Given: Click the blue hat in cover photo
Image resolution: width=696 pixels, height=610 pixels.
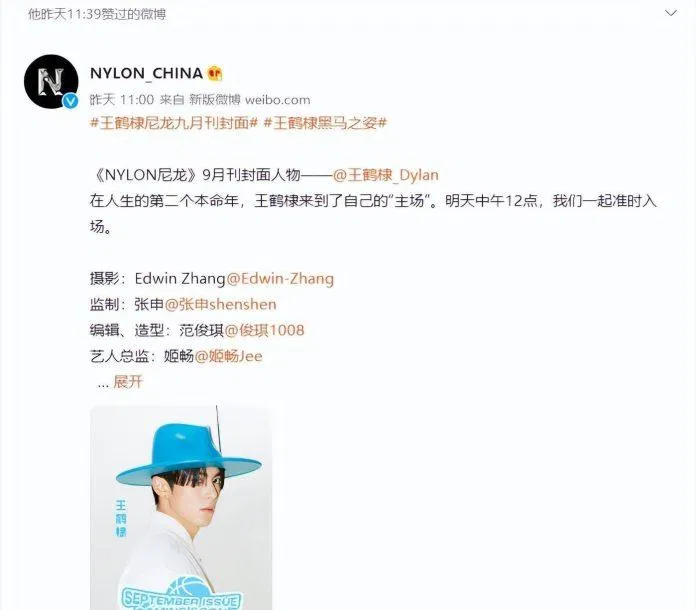Looking at the screenshot, I should 189,455.
